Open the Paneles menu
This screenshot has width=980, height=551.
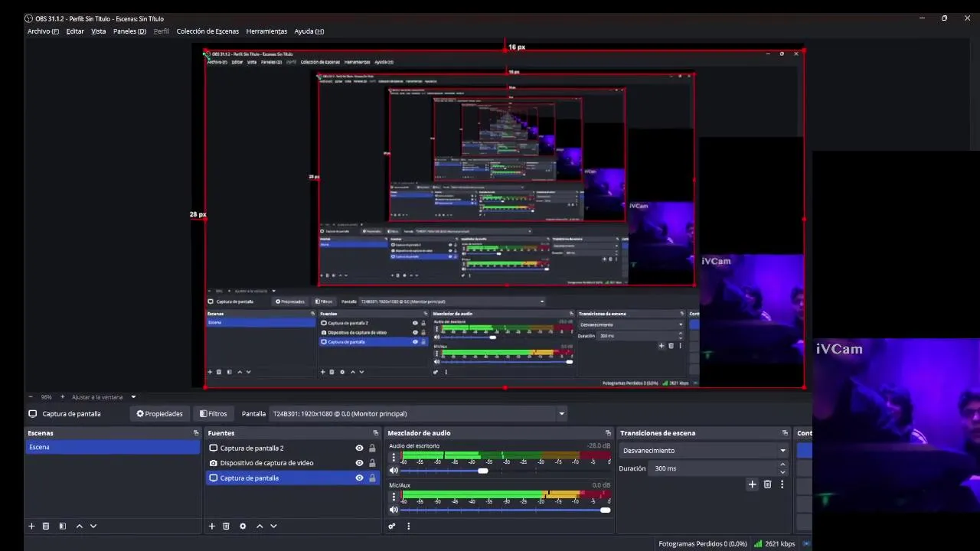[x=129, y=31]
